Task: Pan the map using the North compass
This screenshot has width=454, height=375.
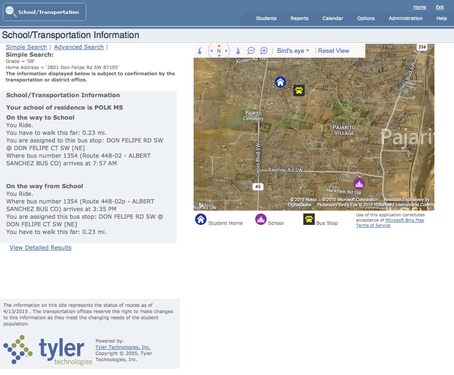Action: coord(219,51)
